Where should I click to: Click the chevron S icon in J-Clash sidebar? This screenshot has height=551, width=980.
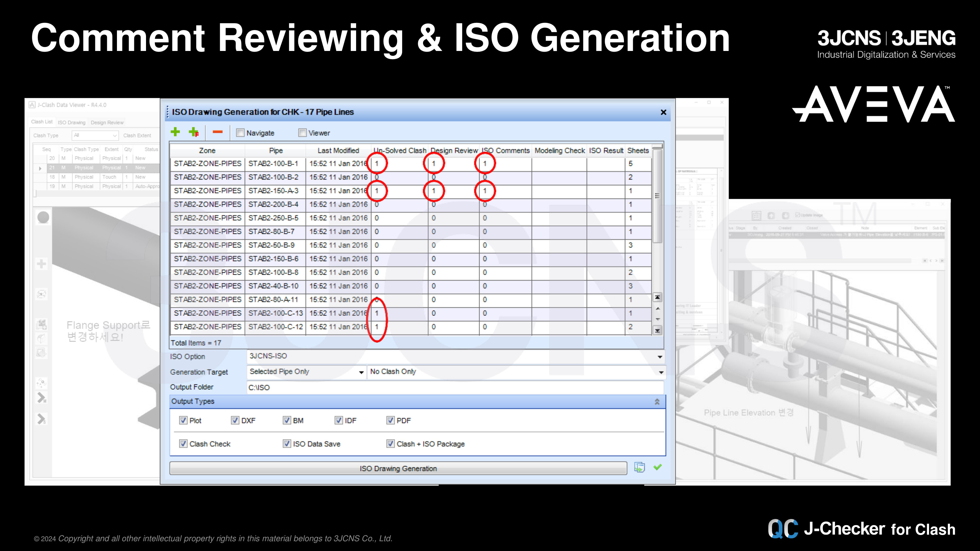(41, 419)
